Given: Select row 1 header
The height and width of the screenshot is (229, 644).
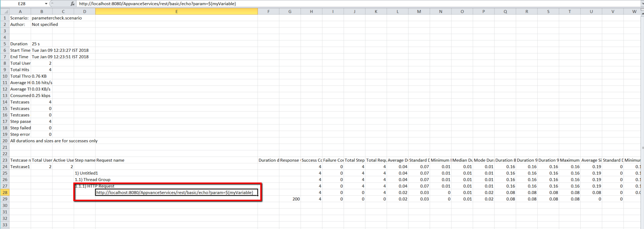Looking at the screenshot, I should click(5, 18).
